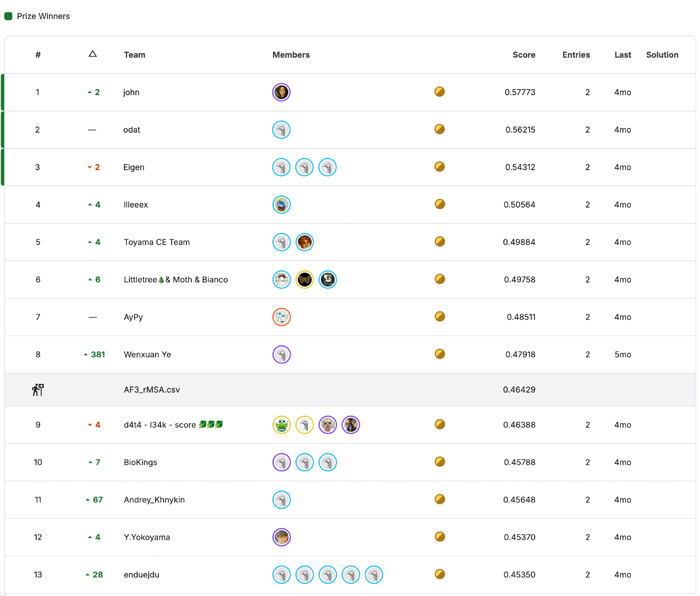
Task: Click Y.Yokoyama's member avatar
Action: click(x=281, y=537)
